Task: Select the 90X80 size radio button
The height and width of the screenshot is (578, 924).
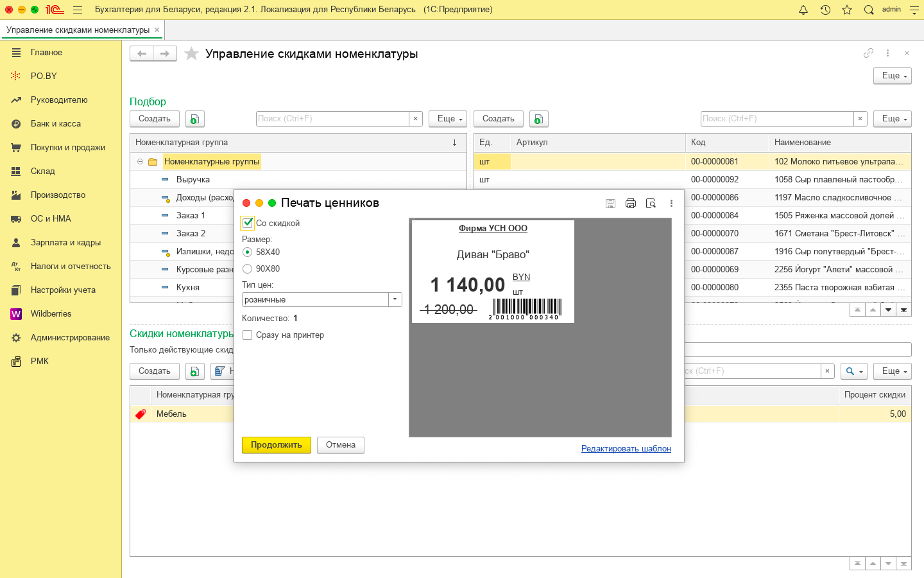Action: tap(248, 269)
